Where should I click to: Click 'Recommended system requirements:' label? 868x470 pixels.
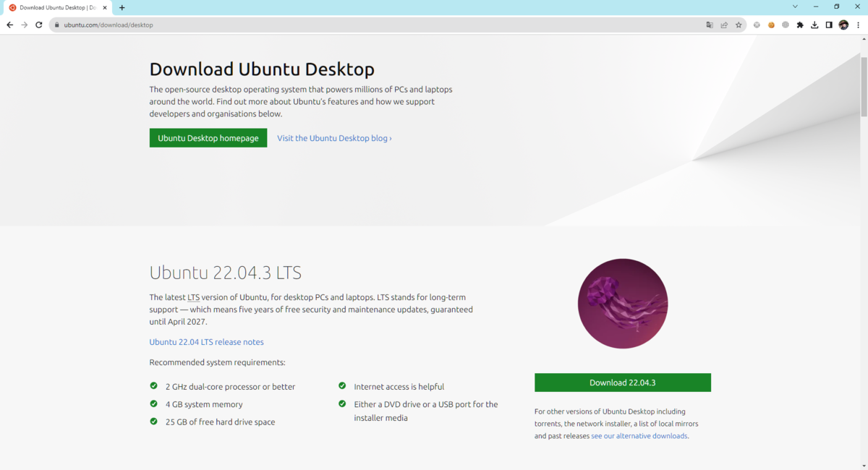(217, 362)
